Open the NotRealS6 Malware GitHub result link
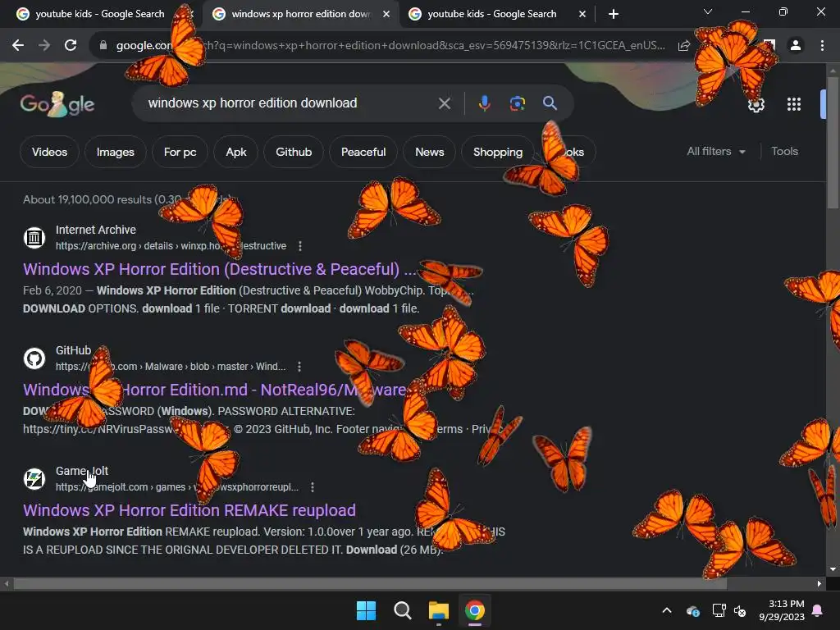Image resolution: width=840 pixels, height=630 pixels. (x=214, y=390)
